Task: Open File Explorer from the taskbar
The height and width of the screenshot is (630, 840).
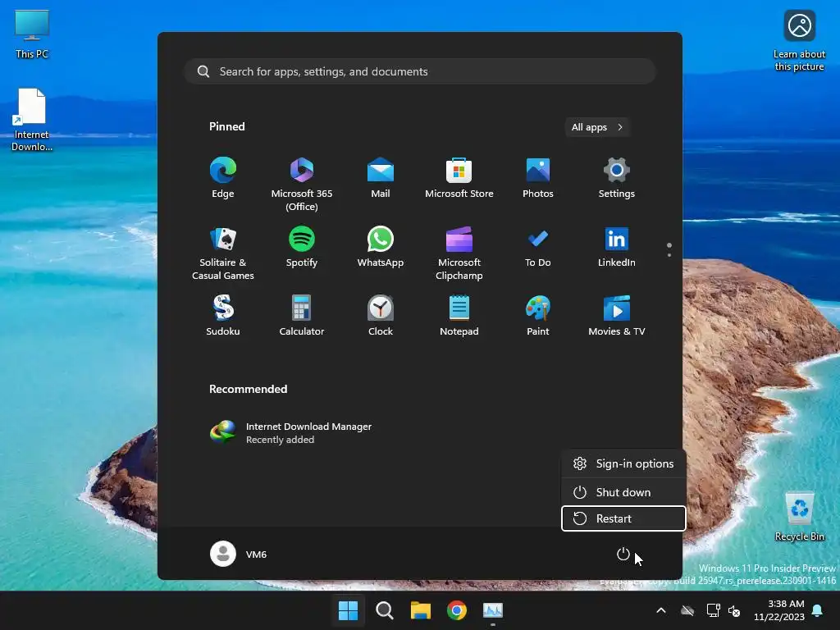Action: tap(421, 610)
